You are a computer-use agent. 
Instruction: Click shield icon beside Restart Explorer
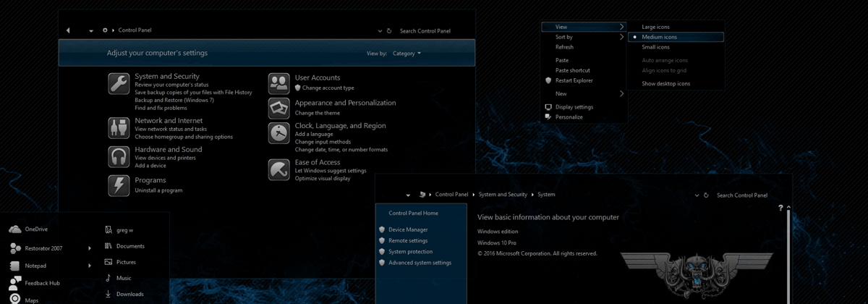[x=548, y=80]
